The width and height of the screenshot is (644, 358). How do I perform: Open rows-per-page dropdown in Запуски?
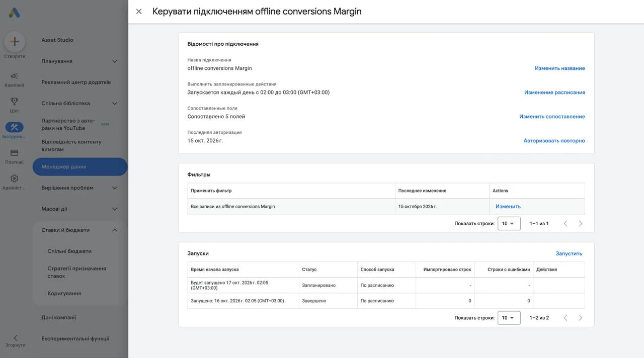509,318
